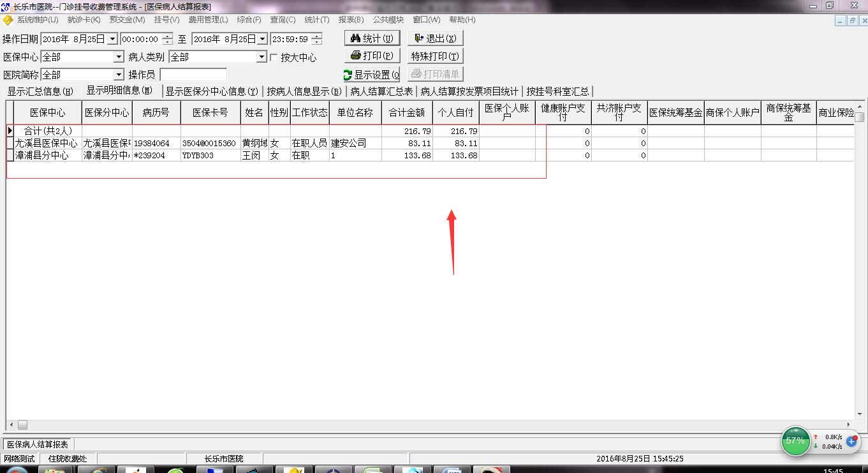Toggle the 按大中心 checkbox
This screenshot has width=868, height=473.
tap(274, 57)
